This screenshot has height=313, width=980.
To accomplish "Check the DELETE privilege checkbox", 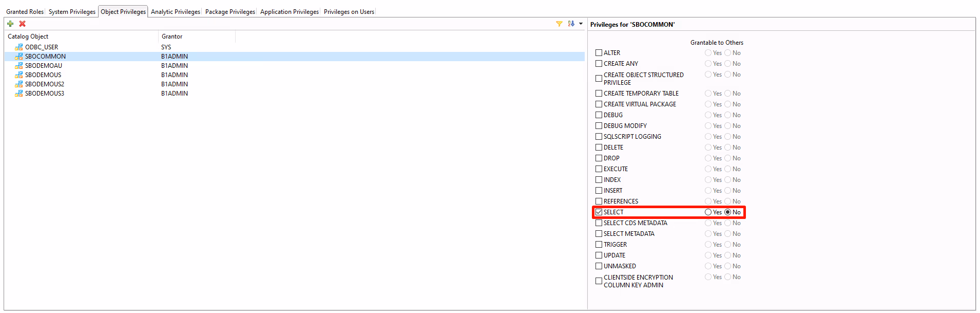I will coord(599,148).
